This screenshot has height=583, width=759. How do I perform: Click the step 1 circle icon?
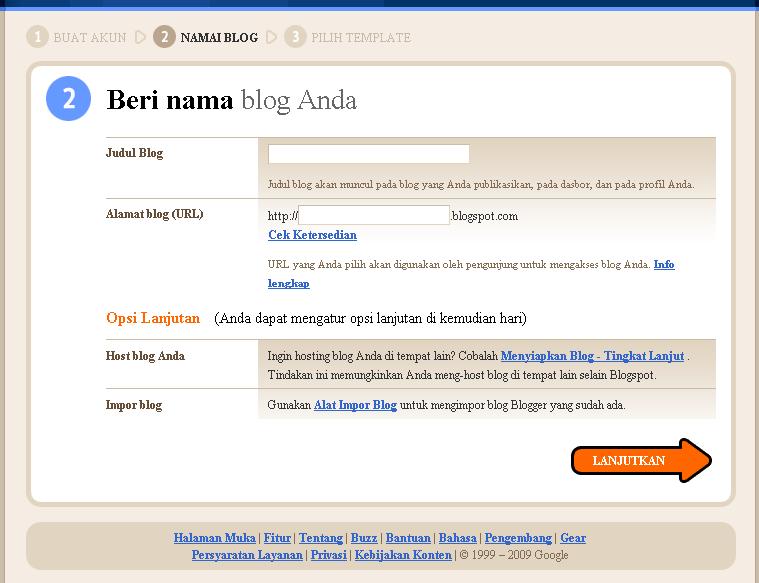(x=37, y=37)
